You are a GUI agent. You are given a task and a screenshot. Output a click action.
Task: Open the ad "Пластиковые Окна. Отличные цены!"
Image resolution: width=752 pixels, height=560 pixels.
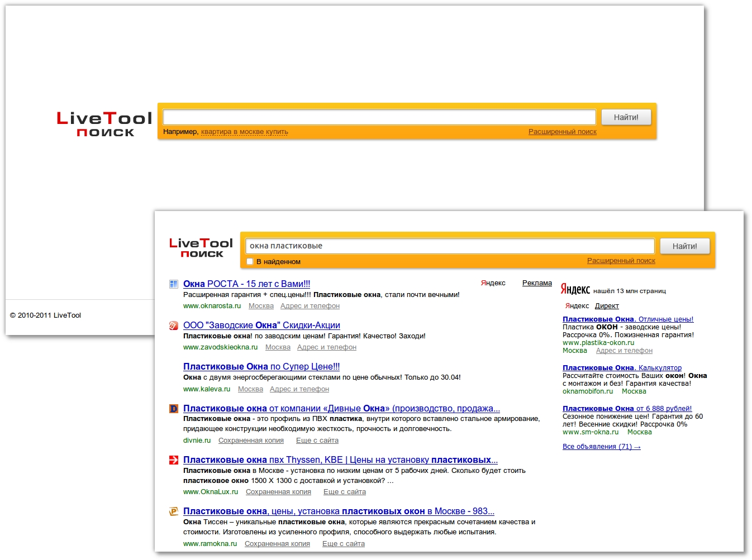(628, 319)
